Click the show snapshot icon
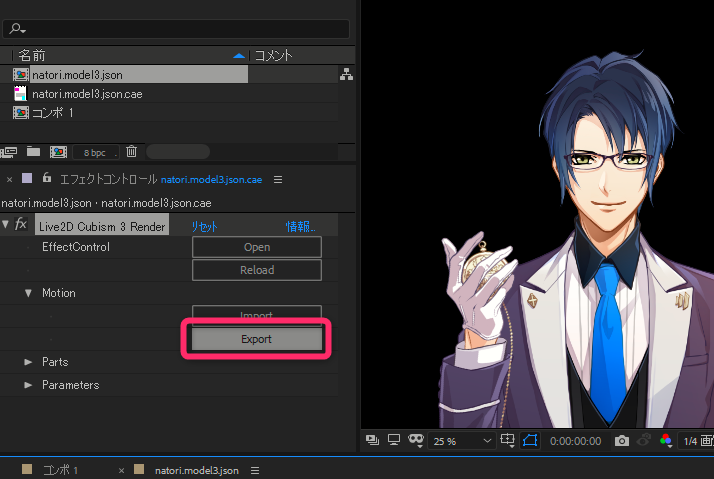 pos(643,440)
